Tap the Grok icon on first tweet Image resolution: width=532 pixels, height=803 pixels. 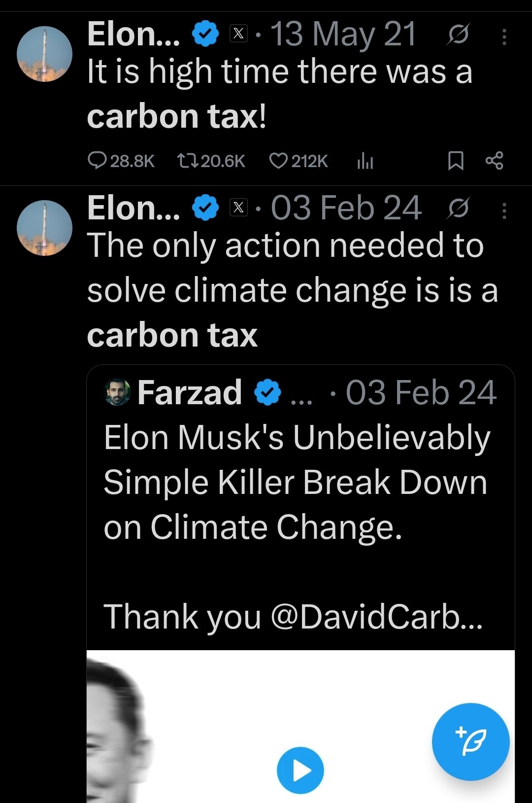458,35
